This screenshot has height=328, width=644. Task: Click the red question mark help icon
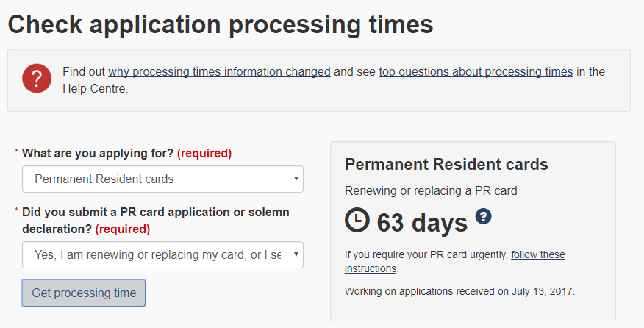(x=37, y=79)
